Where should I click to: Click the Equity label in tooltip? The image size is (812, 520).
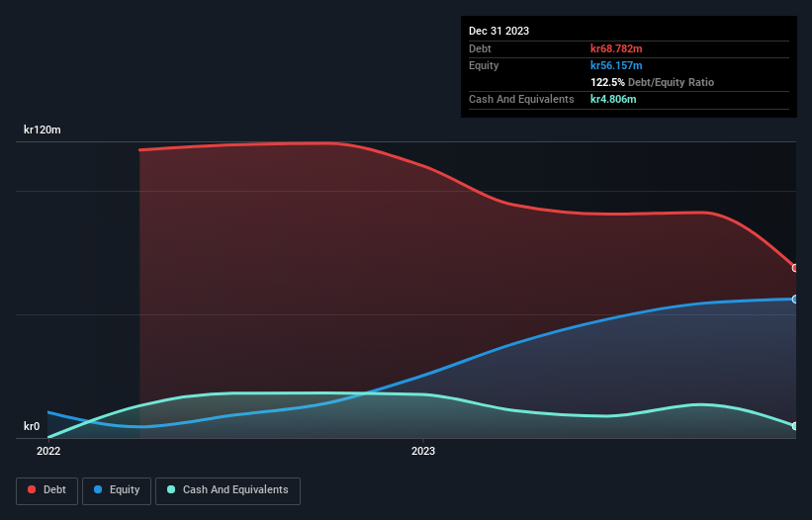point(484,65)
